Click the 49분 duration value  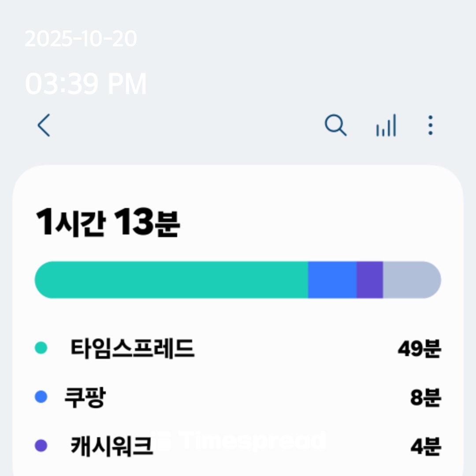[x=419, y=350]
